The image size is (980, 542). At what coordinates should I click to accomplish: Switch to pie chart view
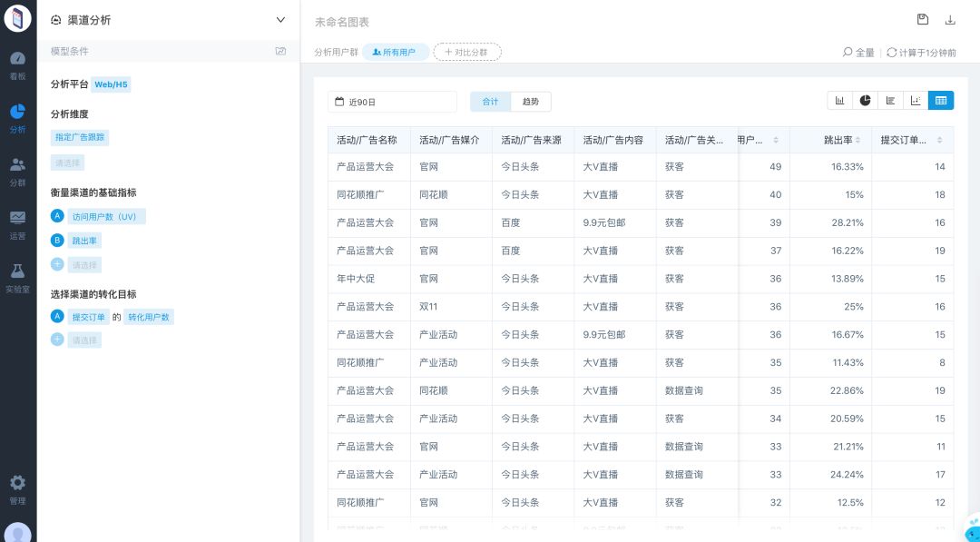point(866,101)
